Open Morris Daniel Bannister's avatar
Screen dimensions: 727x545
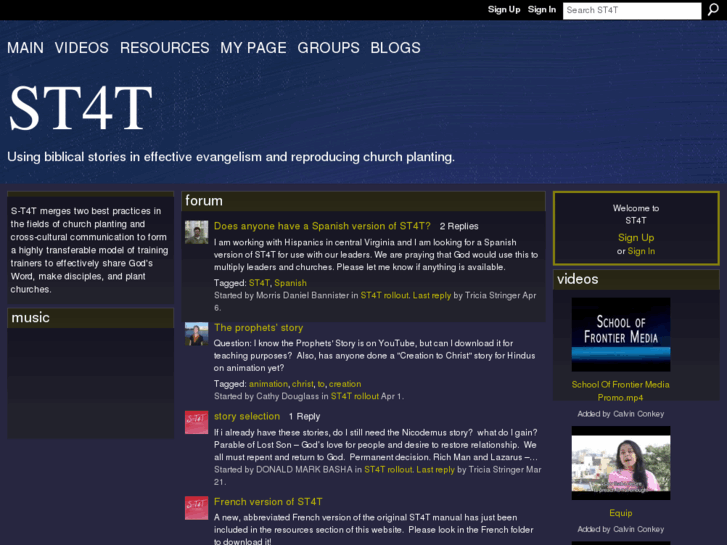[197, 232]
